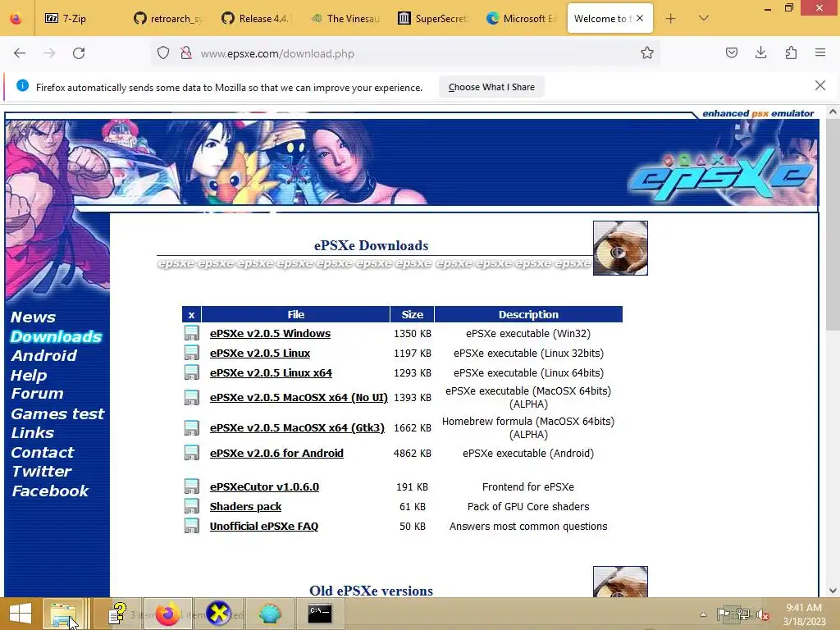Open the Firefox hamburger application menu
The width and height of the screenshot is (840, 630).
pyautogui.click(x=820, y=52)
